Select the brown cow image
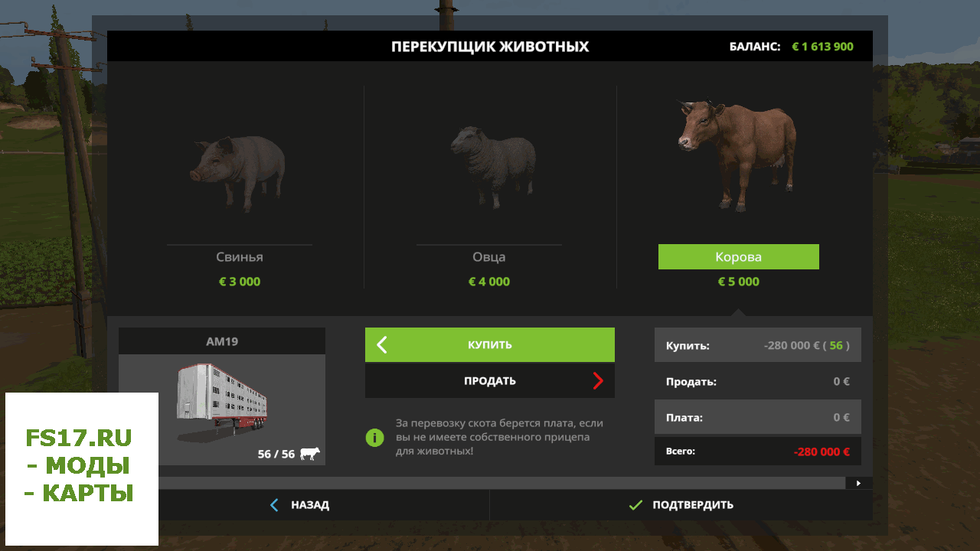This screenshot has height=551, width=980. (737, 155)
